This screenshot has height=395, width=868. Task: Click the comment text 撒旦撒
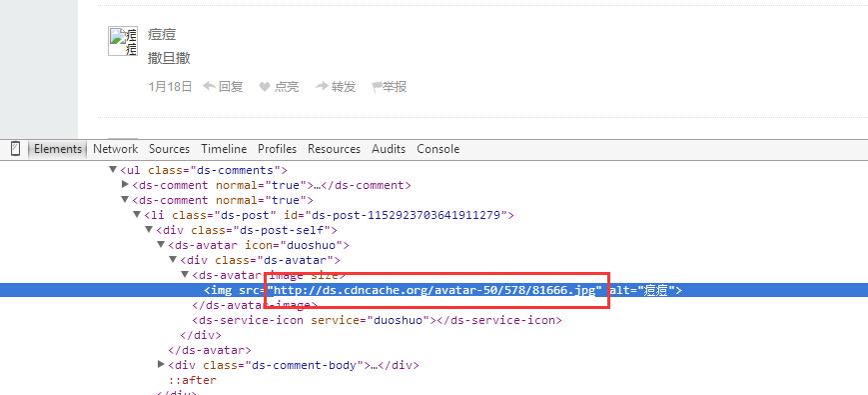point(170,58)
